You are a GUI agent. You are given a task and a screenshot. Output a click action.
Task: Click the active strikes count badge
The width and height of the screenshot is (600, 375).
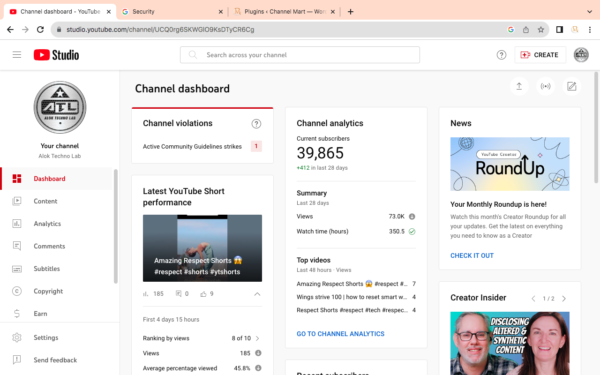(256, 146)
